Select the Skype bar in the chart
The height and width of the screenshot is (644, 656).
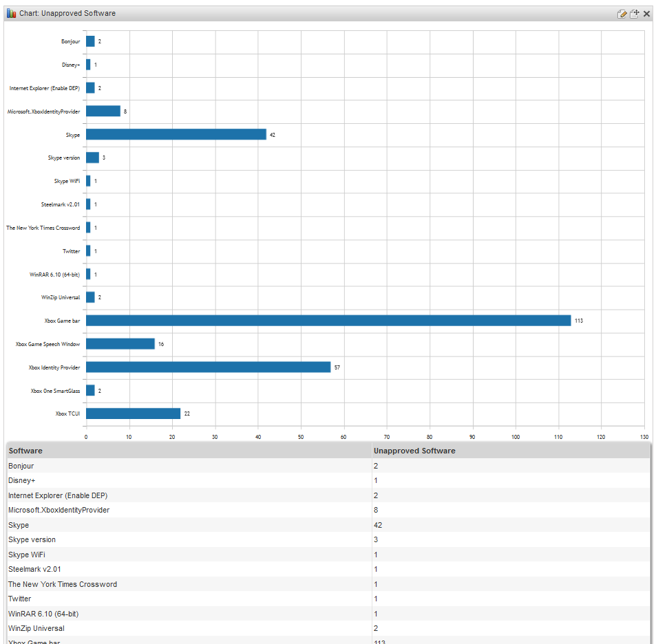tap(176, 135)
